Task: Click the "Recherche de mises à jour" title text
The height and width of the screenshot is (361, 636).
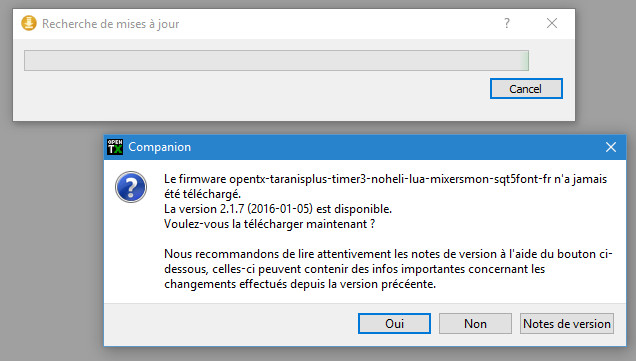Action: coord(110,24)
